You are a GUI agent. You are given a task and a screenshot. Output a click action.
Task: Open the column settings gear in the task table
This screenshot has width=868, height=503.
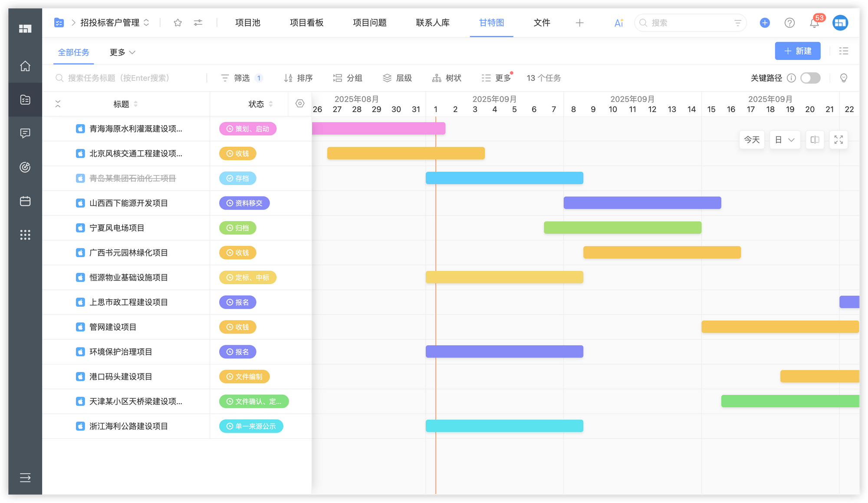pos(299,104)
